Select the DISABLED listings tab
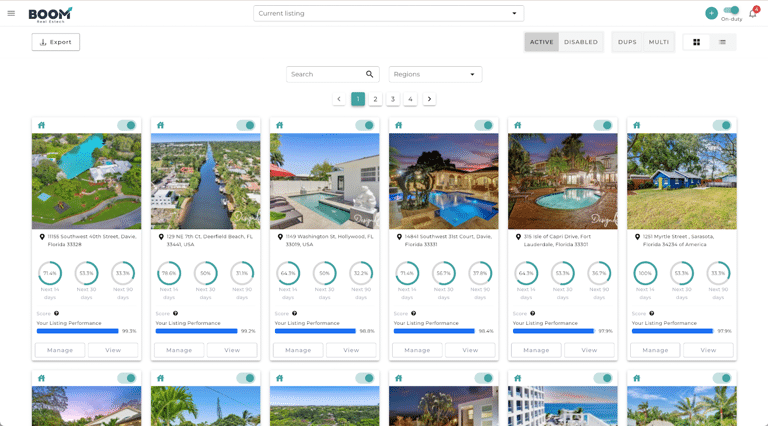The height and width of the screenshot is (426, 768). click(580, 42)
